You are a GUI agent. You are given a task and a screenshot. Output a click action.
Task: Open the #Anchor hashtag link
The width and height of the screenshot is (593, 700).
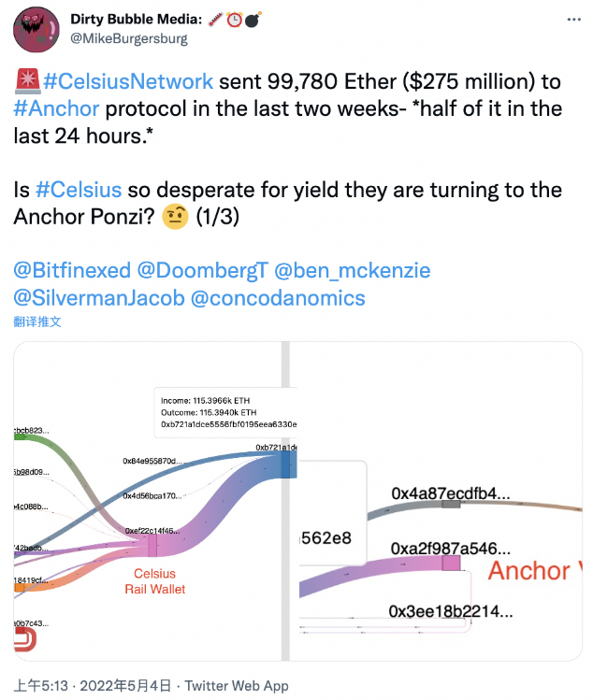tap(56, 108)
